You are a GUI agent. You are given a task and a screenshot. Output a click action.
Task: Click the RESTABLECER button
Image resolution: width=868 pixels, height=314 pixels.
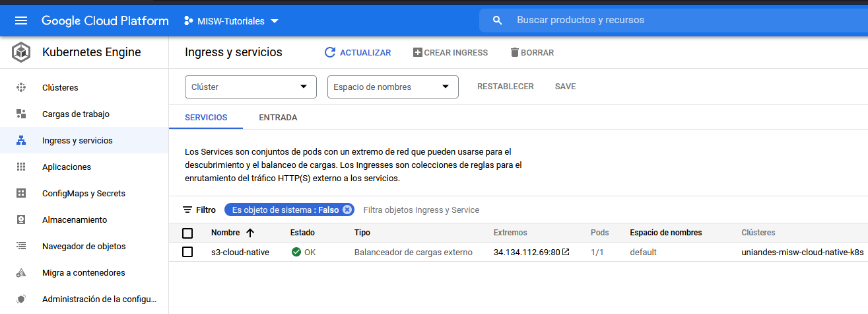[506, 87]
